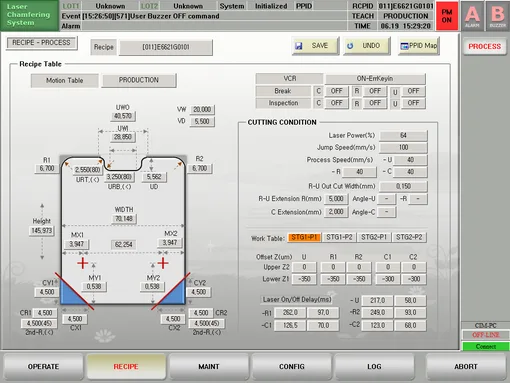
Task: Open the RECIPE tab
Action: point(126,367)
